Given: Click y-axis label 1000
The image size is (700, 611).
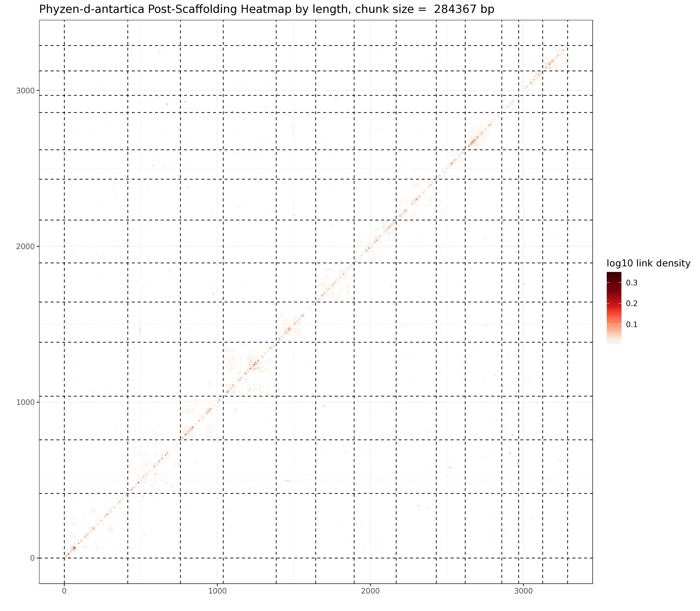Looking at the screenshot, I should [x=26, y=402].
